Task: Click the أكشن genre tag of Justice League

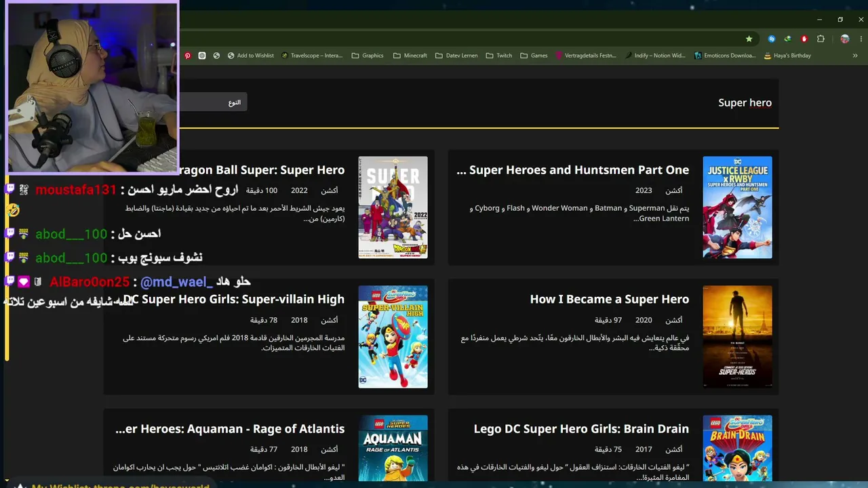Action: pos(674,191)
